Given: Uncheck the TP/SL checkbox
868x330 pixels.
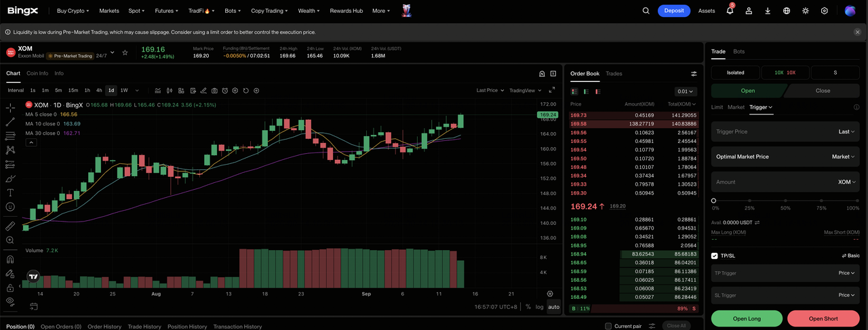Looking at the screenshot, I should coord(715,255).
